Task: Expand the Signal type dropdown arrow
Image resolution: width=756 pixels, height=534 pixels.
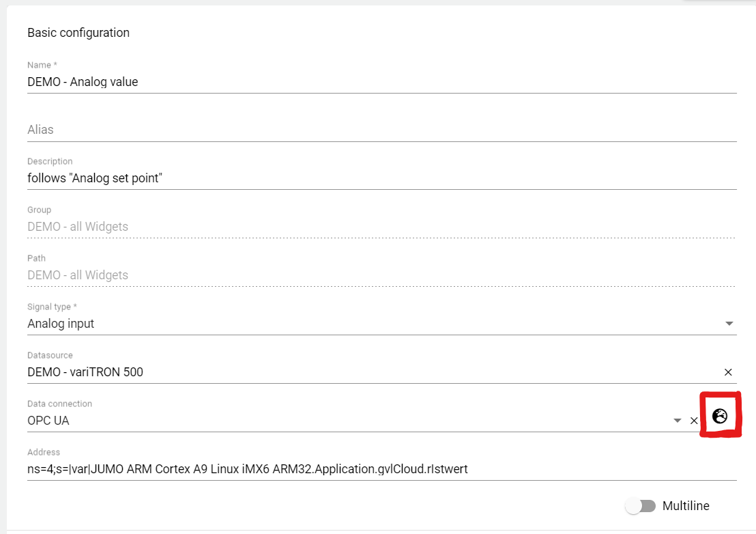Action: [729, 324]
